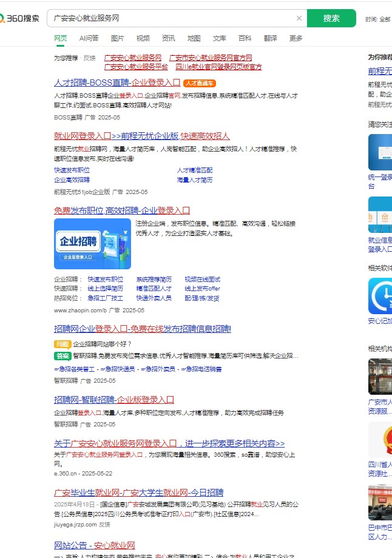This screenshot has width=392, height=558.
Task: Open the 人才招聘-BOSS直聘 result link
Action: point(117,82)
